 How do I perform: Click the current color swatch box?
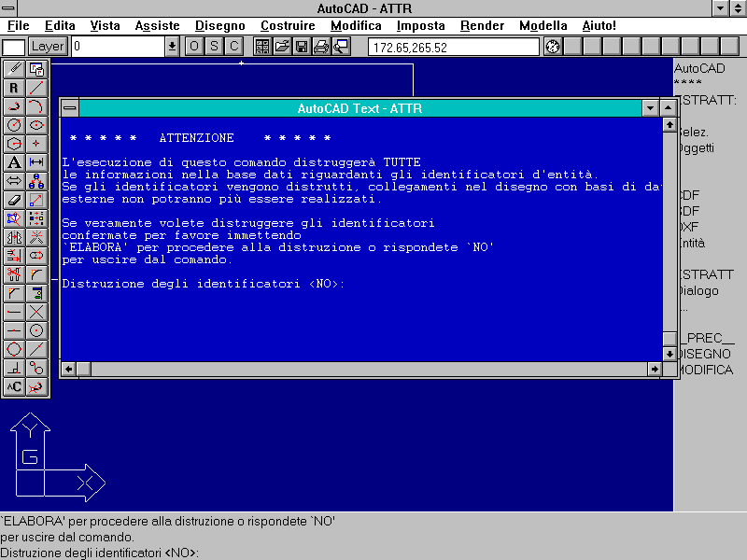13,48
